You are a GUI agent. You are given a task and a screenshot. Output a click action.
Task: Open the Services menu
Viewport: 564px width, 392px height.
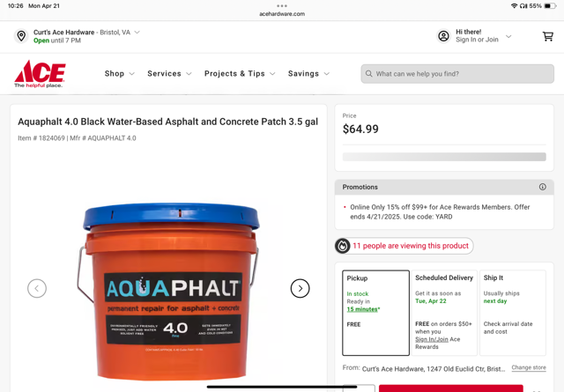pyautogui.click(x=169, y=74)
